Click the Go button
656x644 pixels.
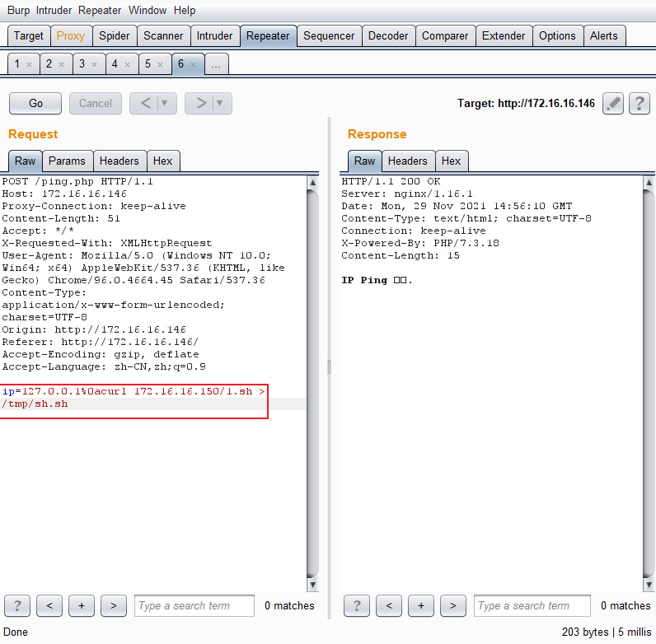point(35,103)
